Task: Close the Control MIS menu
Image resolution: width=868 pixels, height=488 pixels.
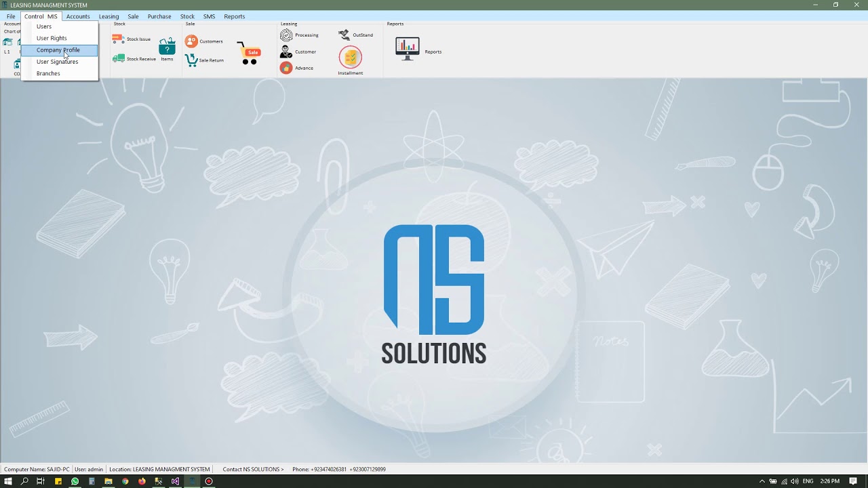Action: [x=41, y=16]
